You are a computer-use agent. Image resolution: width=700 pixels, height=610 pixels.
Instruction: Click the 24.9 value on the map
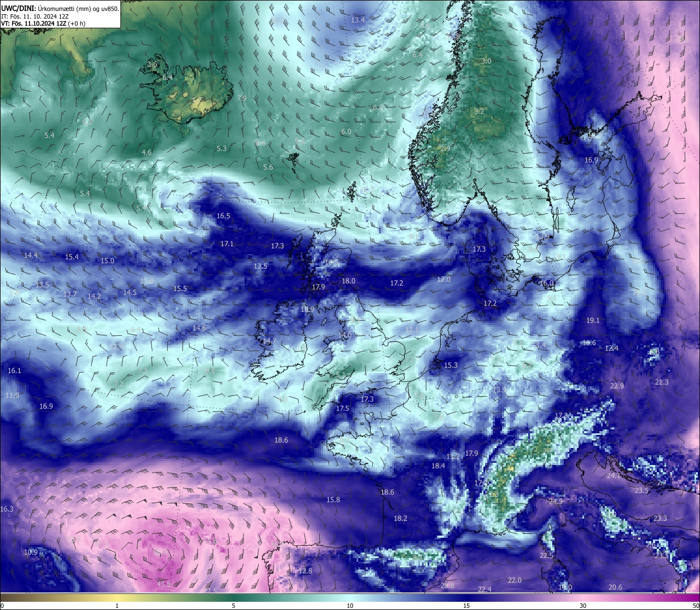click(x=556, y=501)
